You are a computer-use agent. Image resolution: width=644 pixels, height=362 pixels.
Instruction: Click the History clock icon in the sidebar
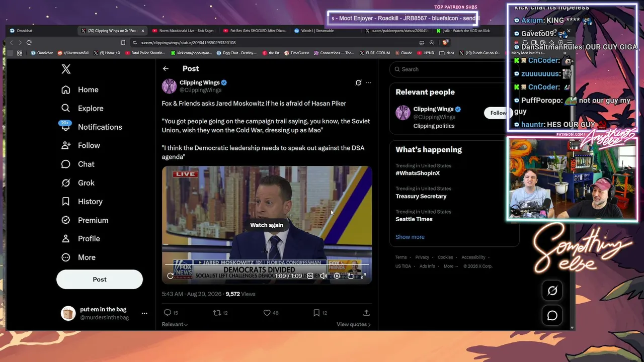coord(66,201)
